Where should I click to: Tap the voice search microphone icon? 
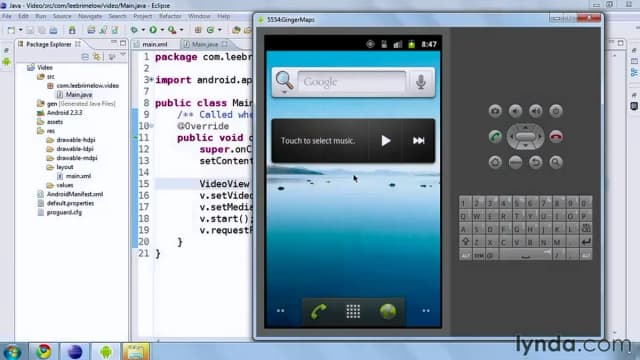click(x=421, y=82)
